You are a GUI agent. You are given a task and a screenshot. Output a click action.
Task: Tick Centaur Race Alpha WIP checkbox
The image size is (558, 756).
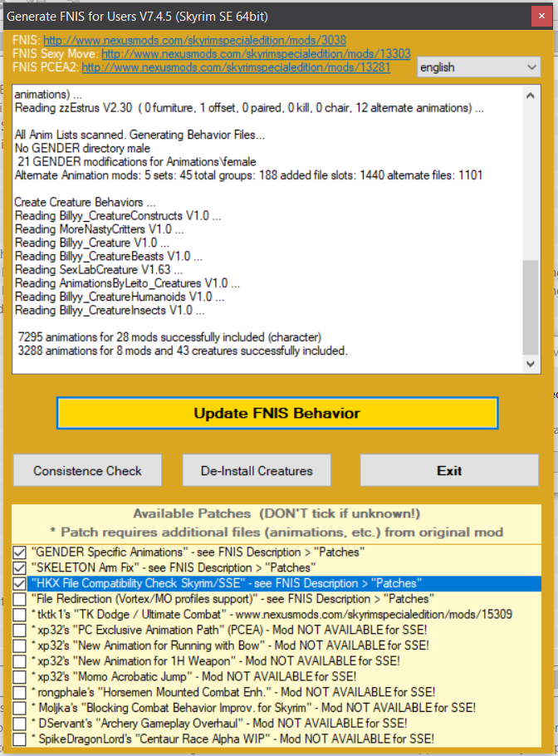pos(20,739)
